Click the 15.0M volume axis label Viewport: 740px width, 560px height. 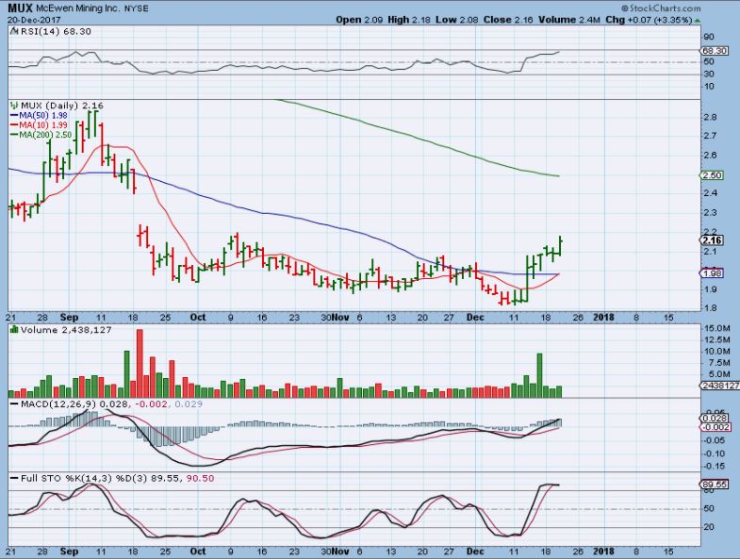(x=716, y=328)
